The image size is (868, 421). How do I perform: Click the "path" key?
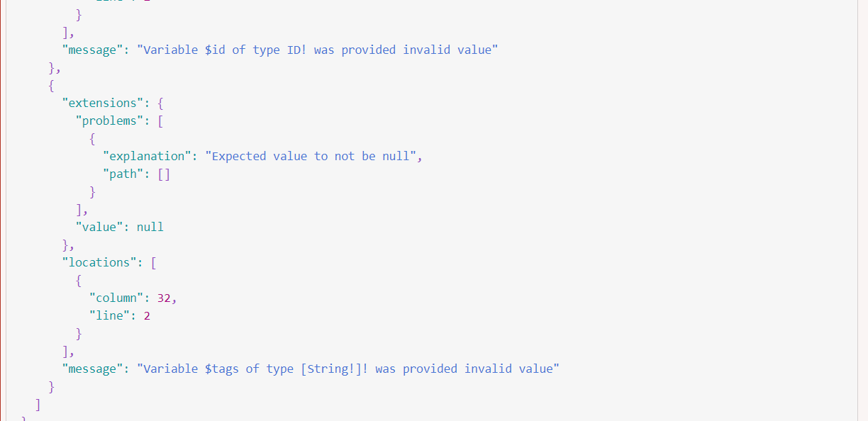click(x=123, y=174)
